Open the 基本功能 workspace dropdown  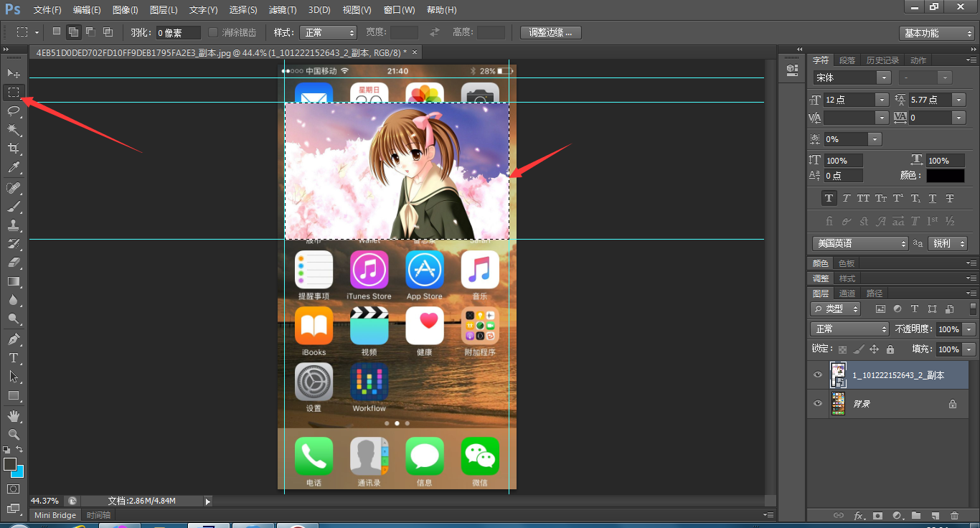coord(936,33)
